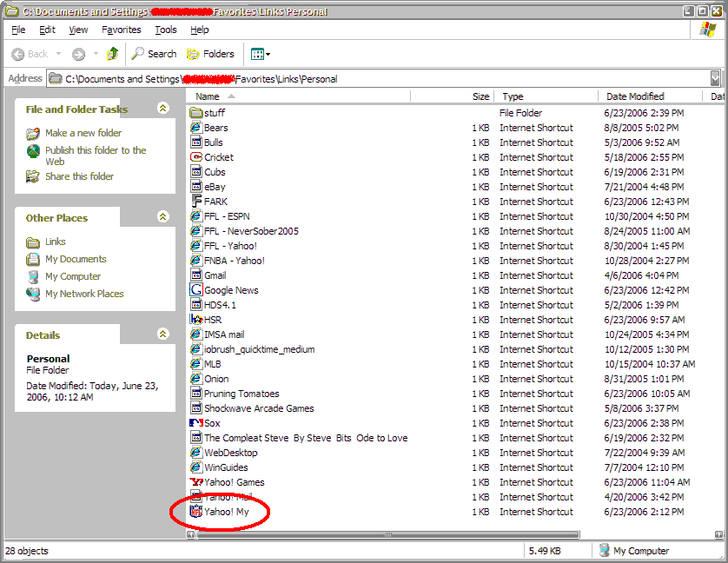Open the Forward history dropdown arrow
This screenshot has height=563, width=728.
[96, 54]
